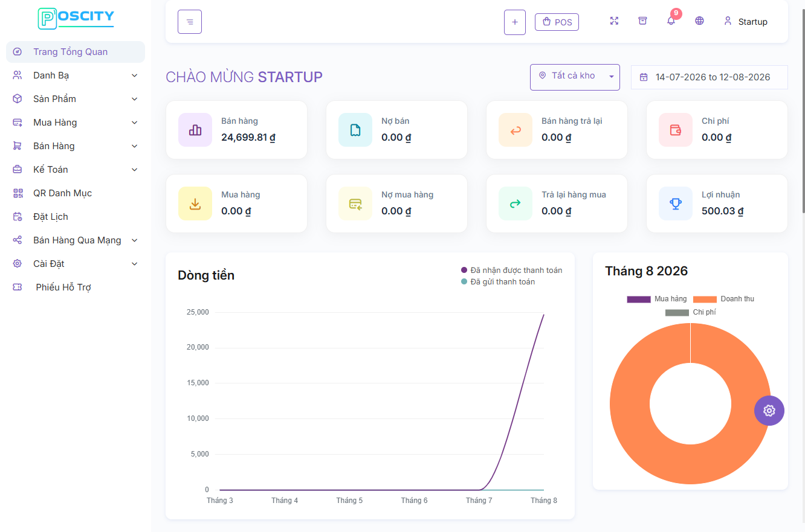Click the date range field 14-07-2026 to 12-08-2026
This screenshot has height=532, width=805.
[x=710, y=77]
